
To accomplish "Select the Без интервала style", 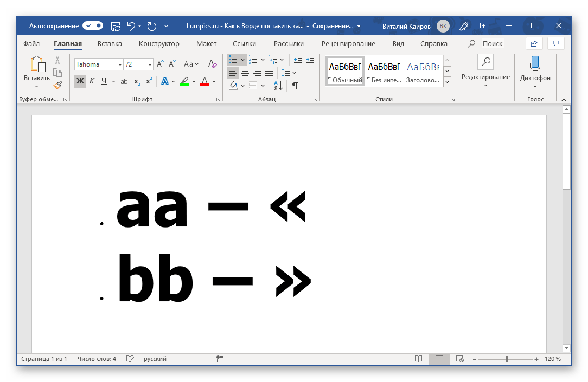I will [384, 72].
